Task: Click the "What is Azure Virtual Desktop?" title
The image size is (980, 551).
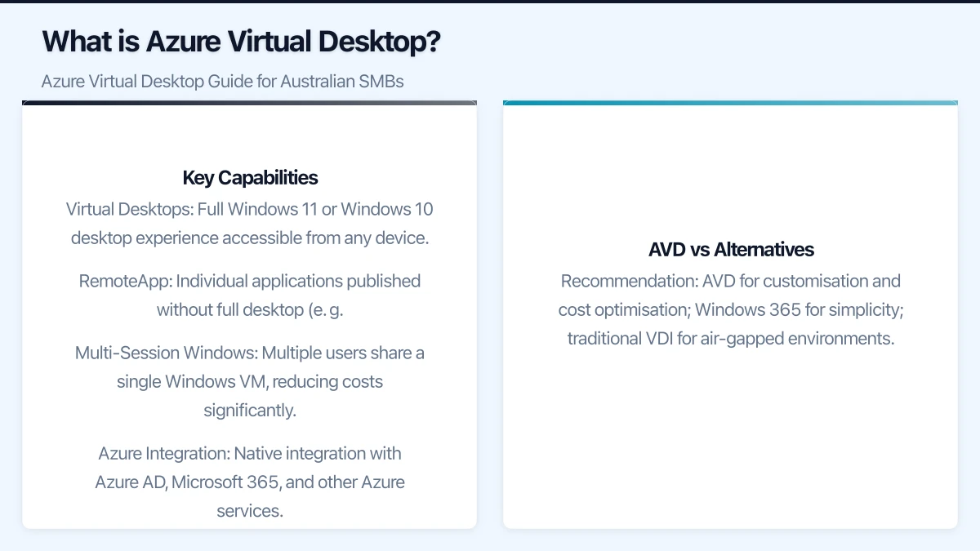Action: [241, 42]
